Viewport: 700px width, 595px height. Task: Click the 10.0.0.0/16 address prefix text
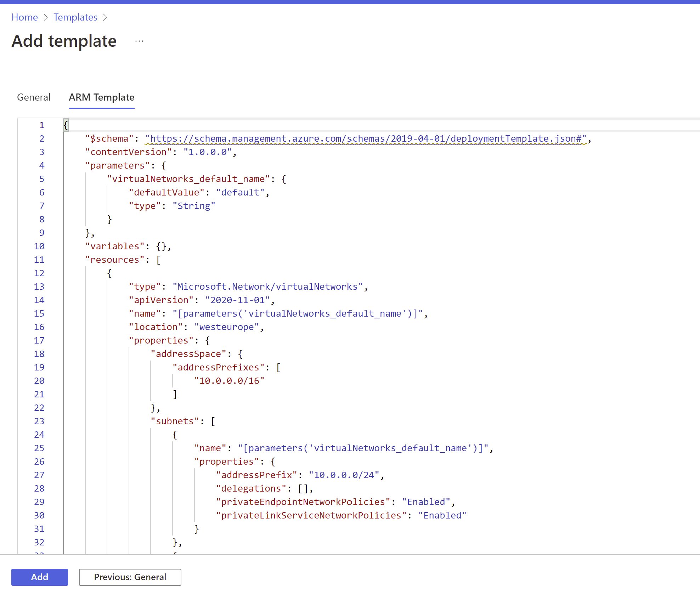tap(229, 381)
